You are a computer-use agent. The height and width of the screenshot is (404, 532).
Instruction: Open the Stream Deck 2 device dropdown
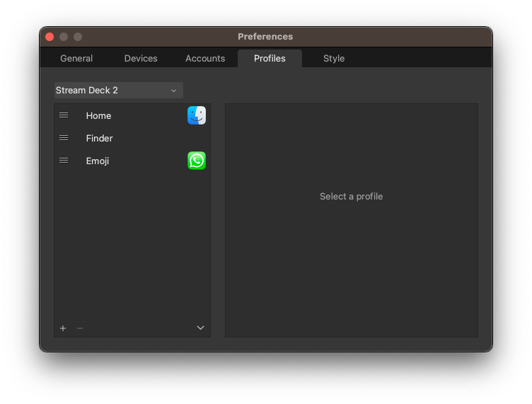pos(119,91)
